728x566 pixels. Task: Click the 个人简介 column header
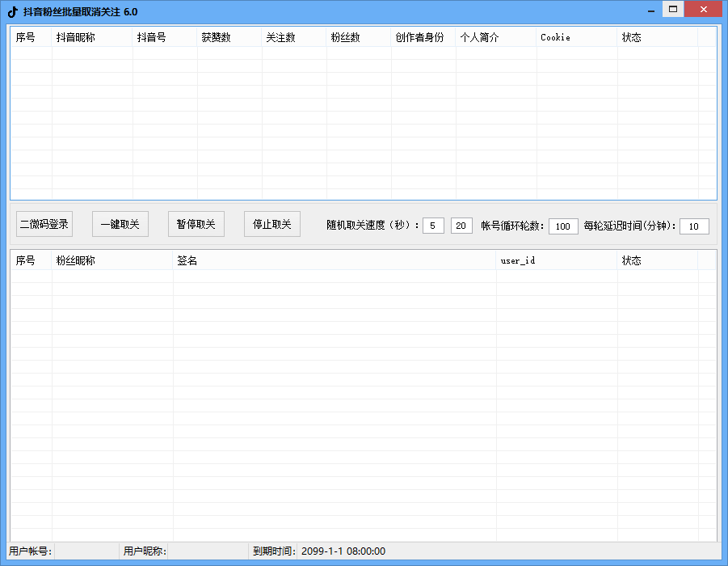point(496,37)
